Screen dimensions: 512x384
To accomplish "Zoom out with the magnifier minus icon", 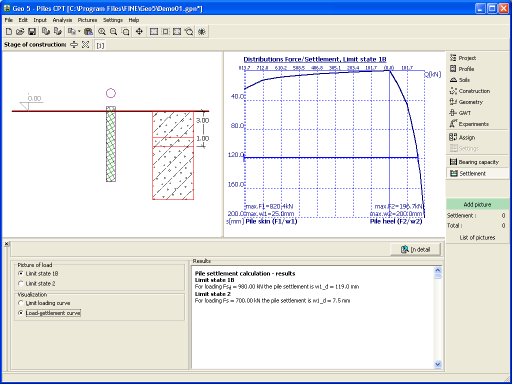I will coord(113,32).
